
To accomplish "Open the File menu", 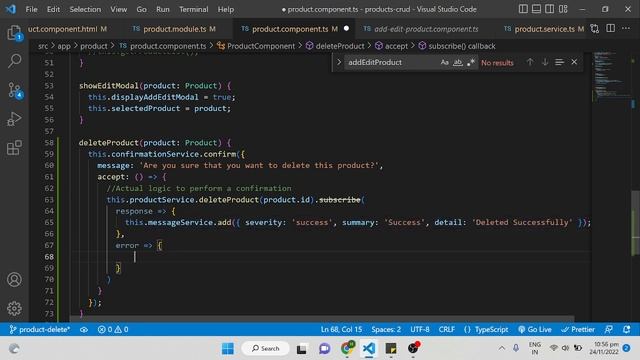I will click(x=31, y=9).
